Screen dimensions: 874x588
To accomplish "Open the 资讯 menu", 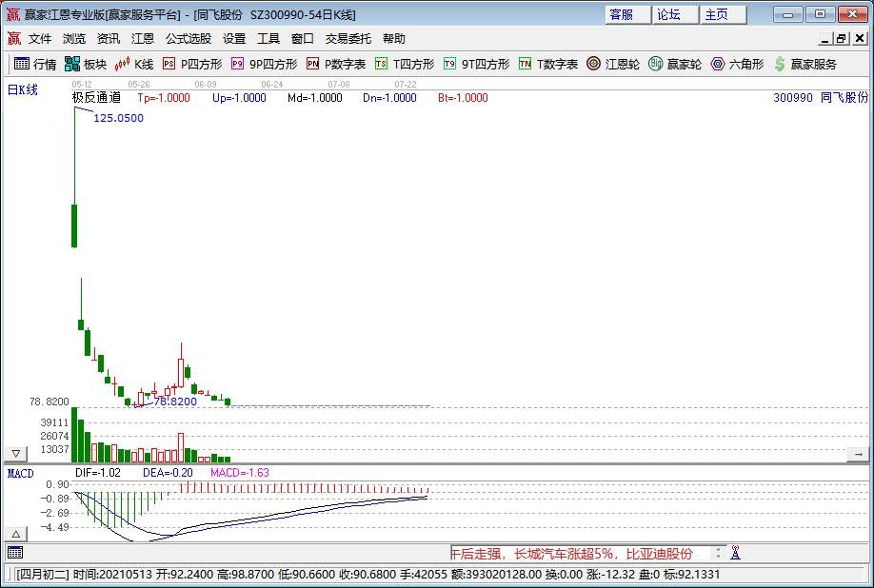I will pyautogui.click(x=109, y=38).
